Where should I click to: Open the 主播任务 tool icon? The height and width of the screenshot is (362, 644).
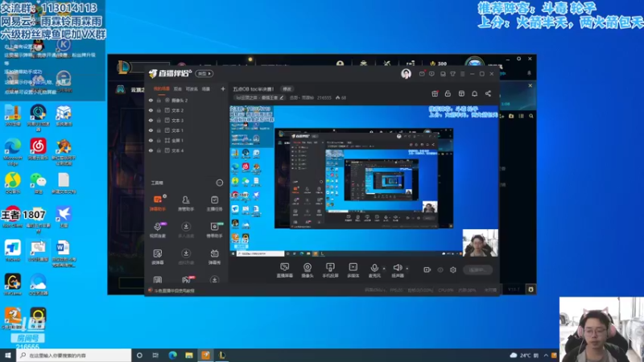coord(214,203)
